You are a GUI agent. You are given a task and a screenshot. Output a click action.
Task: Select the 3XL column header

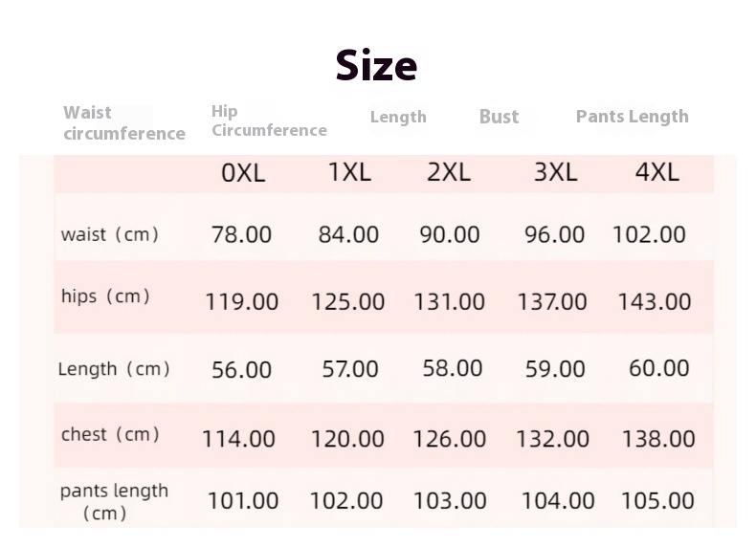tap(555, 172)
